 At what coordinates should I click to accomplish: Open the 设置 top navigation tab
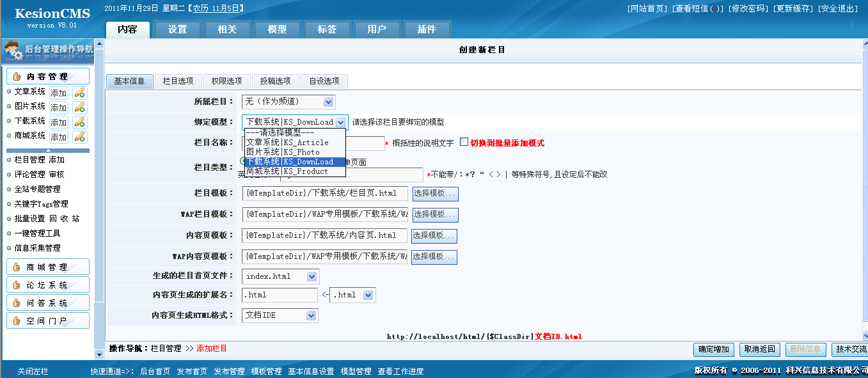pos(177,29)
